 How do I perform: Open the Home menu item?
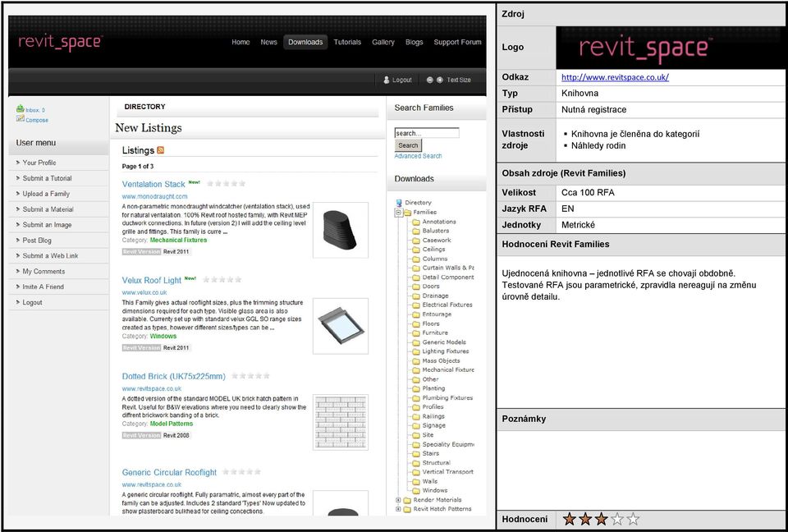[241, 42]
